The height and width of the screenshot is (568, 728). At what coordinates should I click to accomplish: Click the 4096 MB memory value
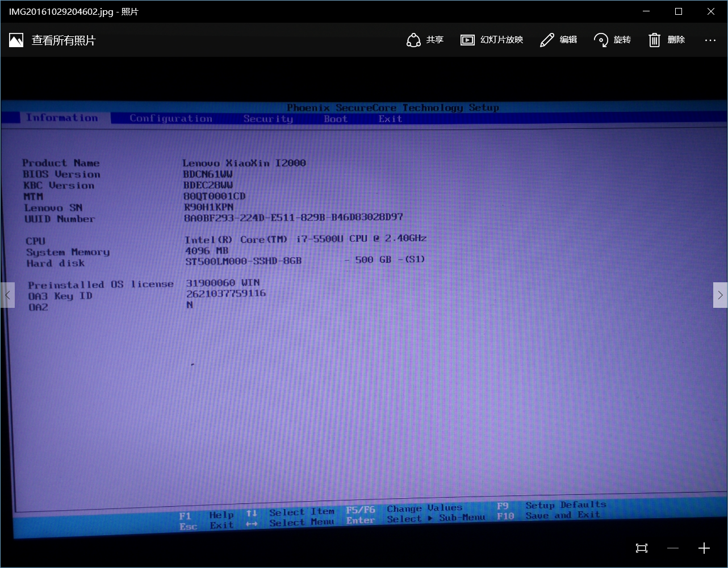[x=207, y=250]
